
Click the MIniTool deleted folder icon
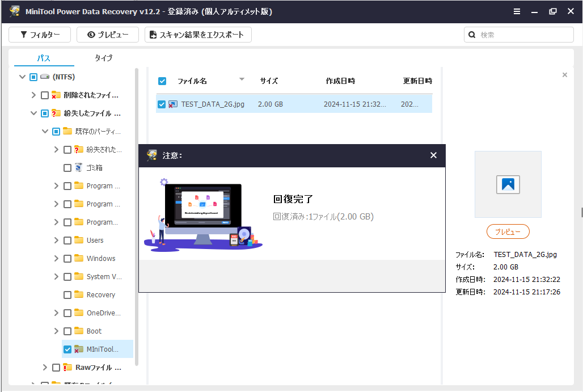[x=78, y=349]
